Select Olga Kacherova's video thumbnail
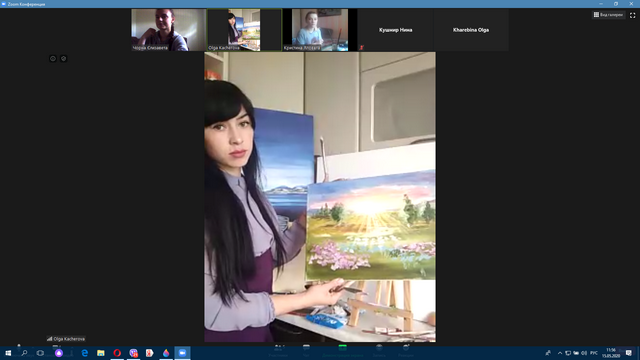 (244, 30)
